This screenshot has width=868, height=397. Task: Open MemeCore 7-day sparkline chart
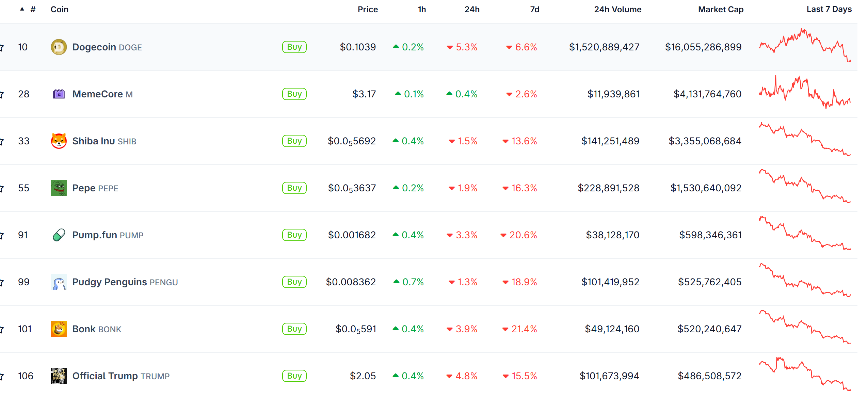(805, 92)
